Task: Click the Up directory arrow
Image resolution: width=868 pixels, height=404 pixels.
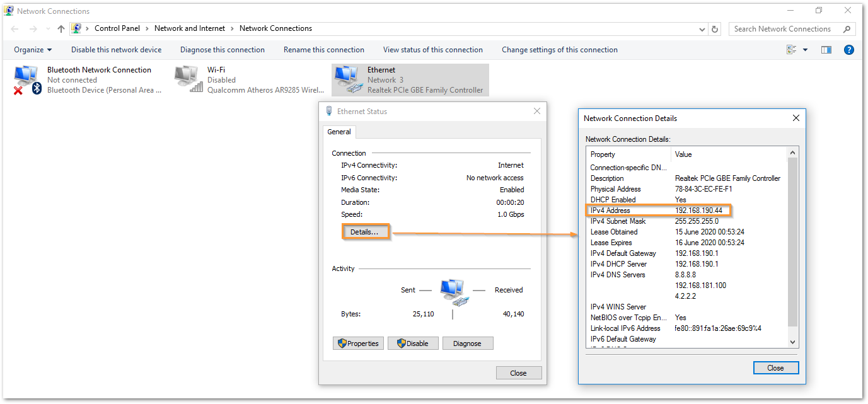Action: (x=61, y=29)
